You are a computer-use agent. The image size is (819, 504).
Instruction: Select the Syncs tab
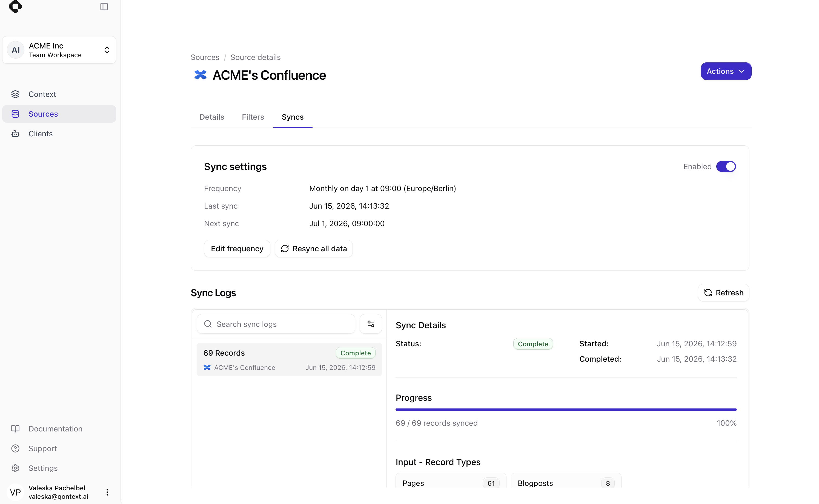293,117
